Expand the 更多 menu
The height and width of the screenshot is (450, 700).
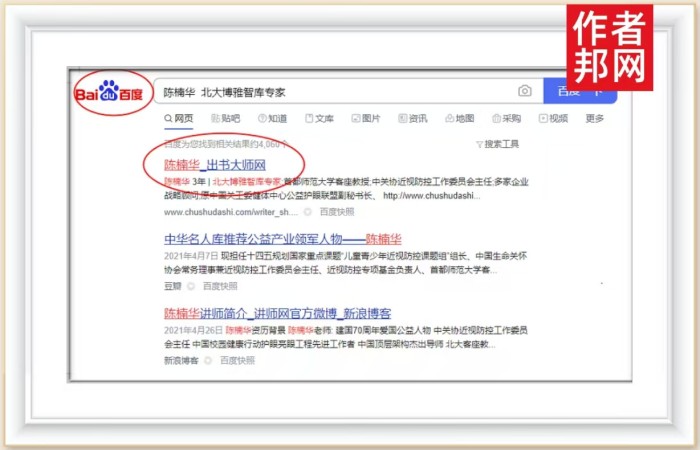[595, 118]
